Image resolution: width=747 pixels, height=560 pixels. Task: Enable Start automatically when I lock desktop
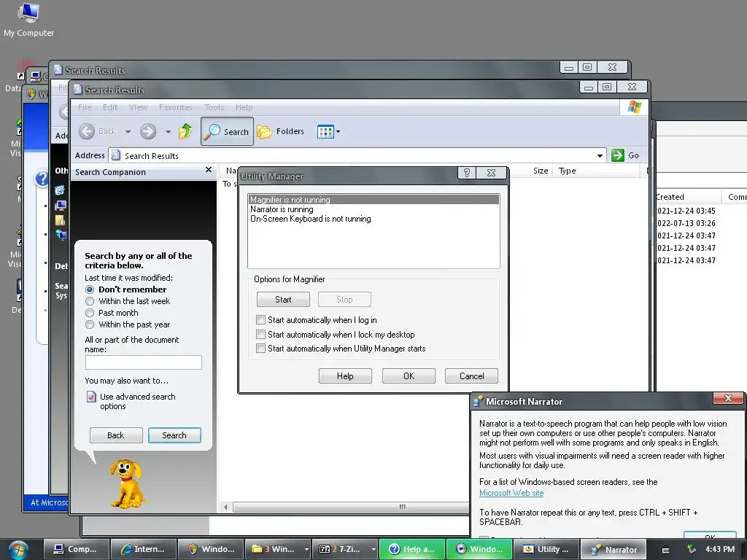[x=260, y=334]
